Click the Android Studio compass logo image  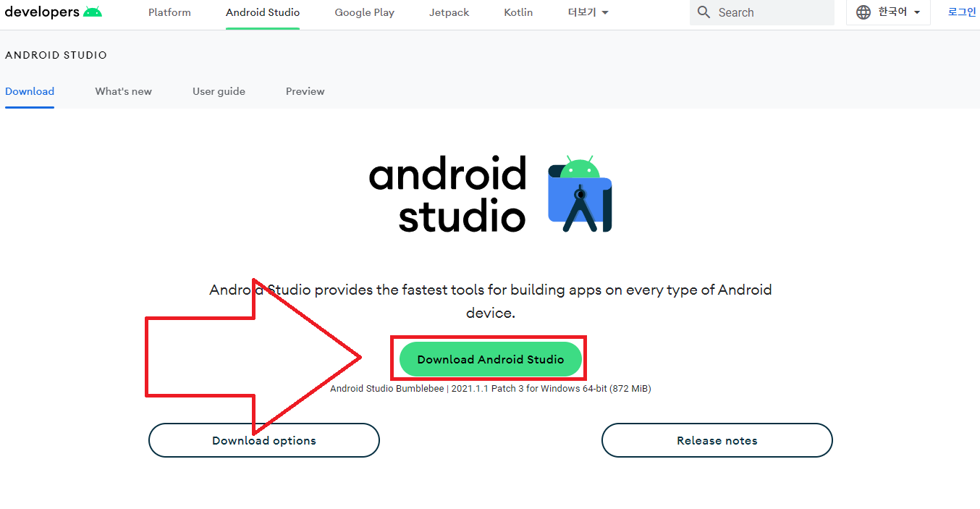tap(580, 193)
